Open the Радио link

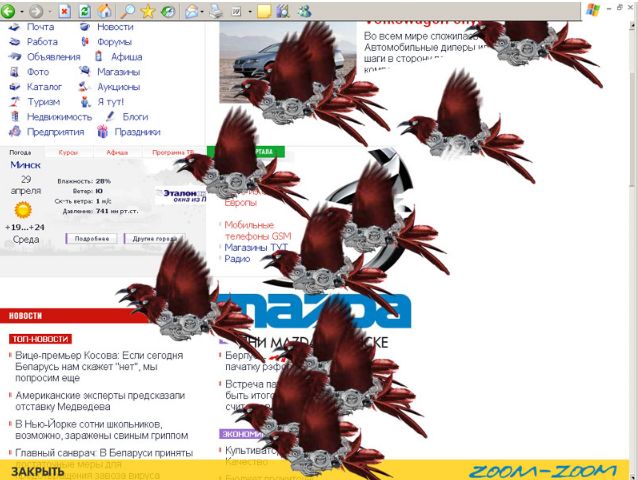(237, 259)
